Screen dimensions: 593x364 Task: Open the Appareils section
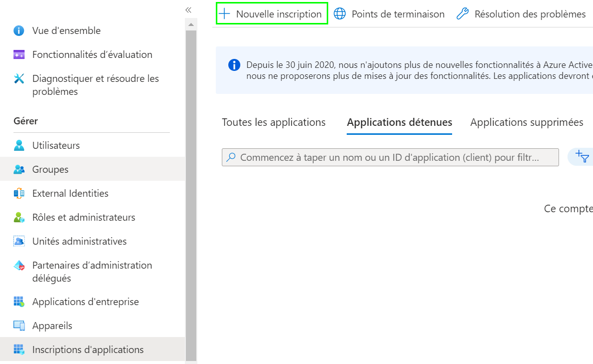pyautogui.click(x=19, y=326)
